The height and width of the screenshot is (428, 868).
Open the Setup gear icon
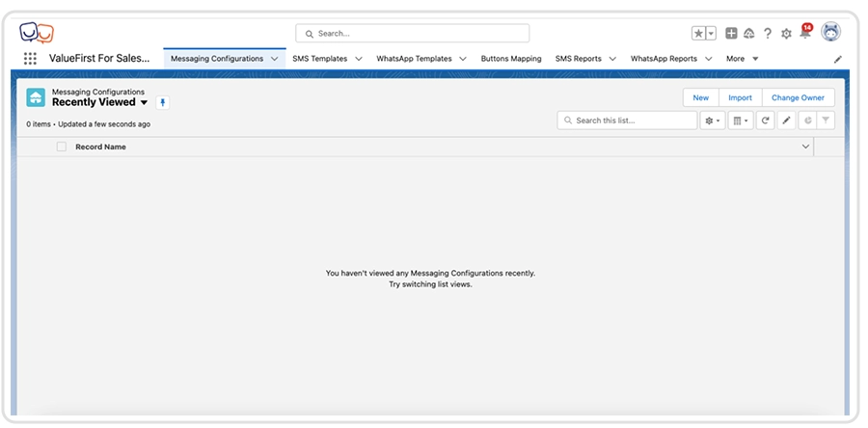point(786,34)
